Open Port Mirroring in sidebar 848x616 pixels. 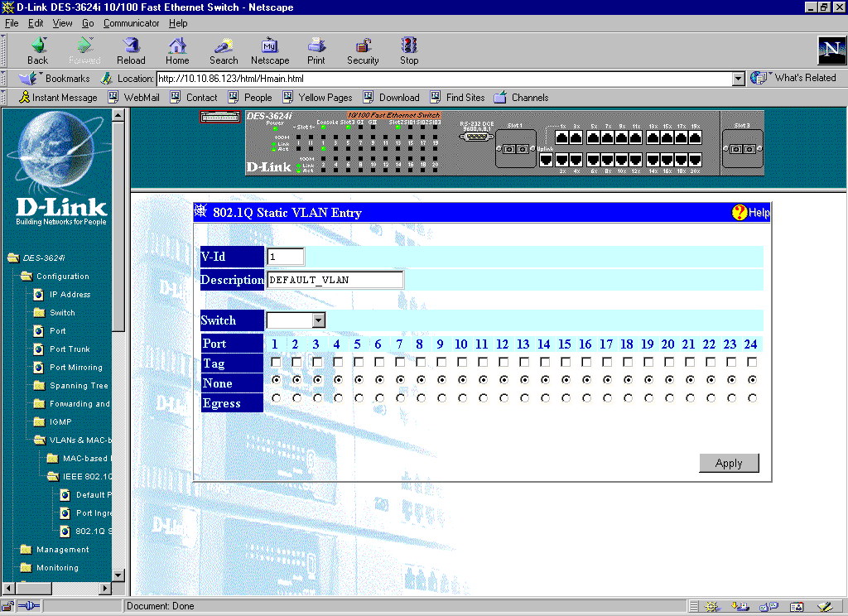click(x=38, y=368)
